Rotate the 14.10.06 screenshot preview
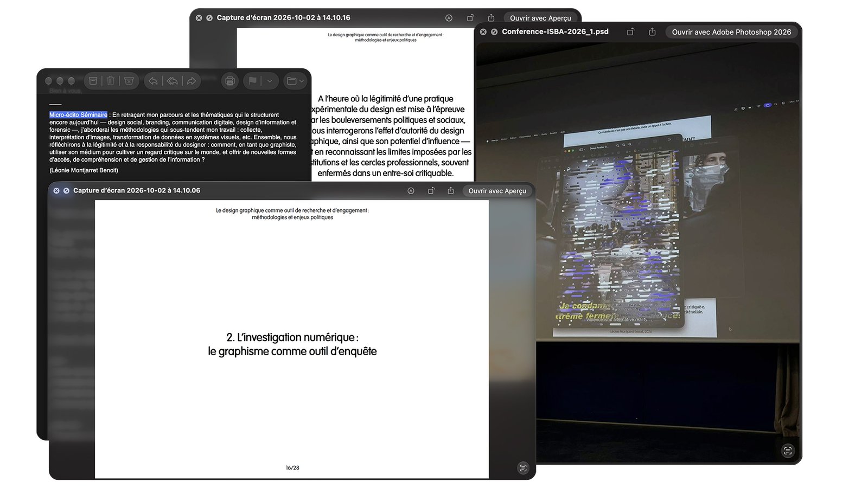868x488 pixels. (x=431, y=191)
